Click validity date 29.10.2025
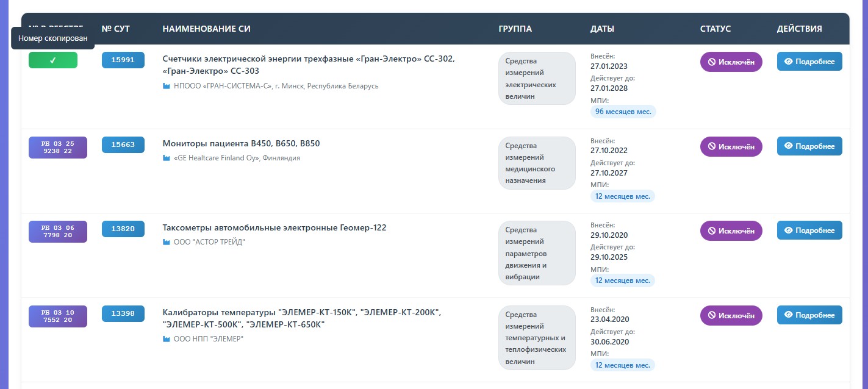Screen dimensions: 868x389 click(609, 257)
